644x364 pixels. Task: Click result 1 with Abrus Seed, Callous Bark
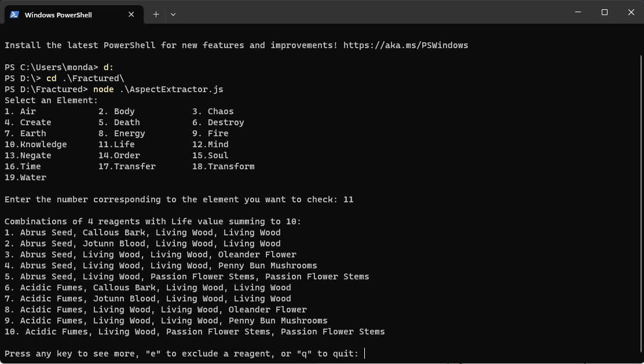point(142,232)
